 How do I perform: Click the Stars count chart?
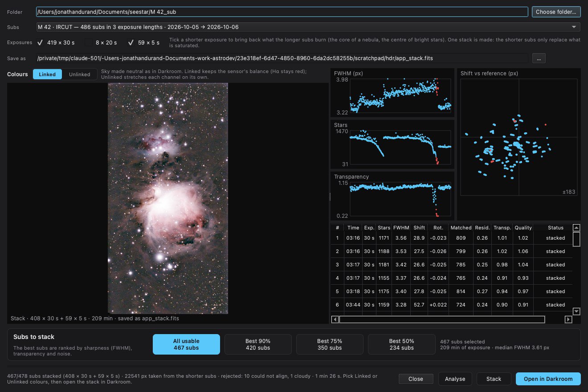(392, 145)
